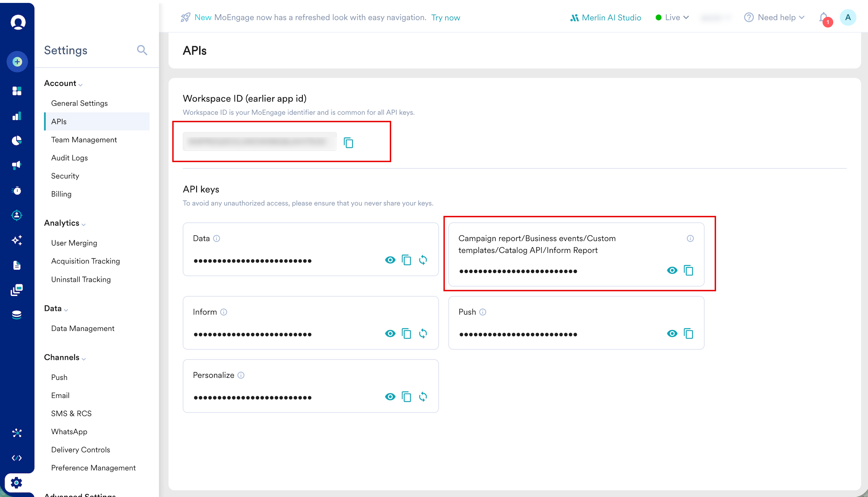Viewport: 868px width, 497px height.
Task: Open the Live environment dropdown
Action: [x=672, y=17]
